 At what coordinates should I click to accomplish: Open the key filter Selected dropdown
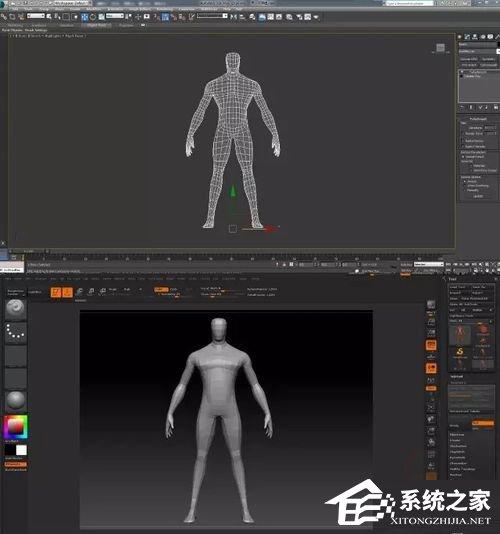point(428,264)
